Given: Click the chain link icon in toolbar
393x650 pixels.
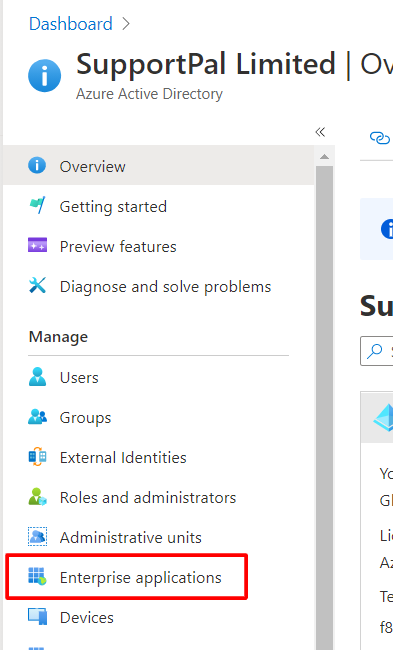Looking at the screenshot, I should [380, 137].
